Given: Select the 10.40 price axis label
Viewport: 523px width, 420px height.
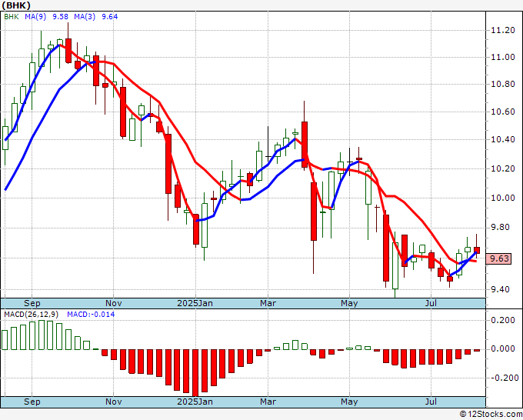Looking at the screenshot, I should pos(503,140).
